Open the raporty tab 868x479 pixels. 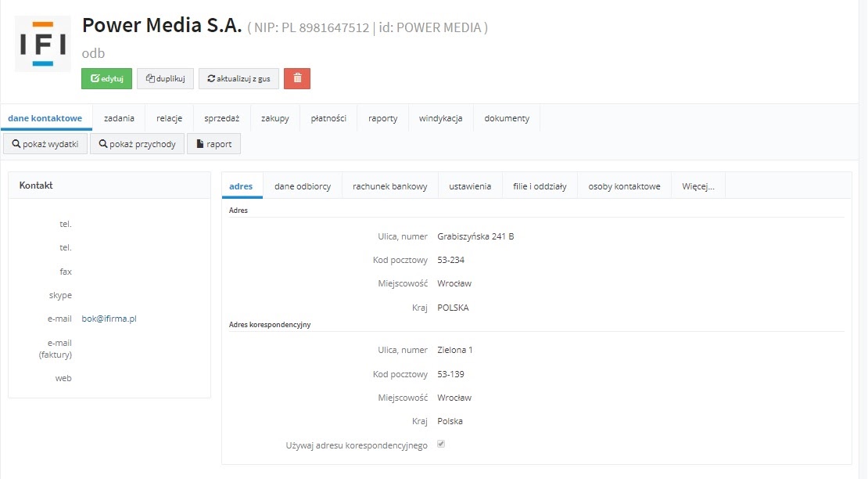[x=383, y=118]
